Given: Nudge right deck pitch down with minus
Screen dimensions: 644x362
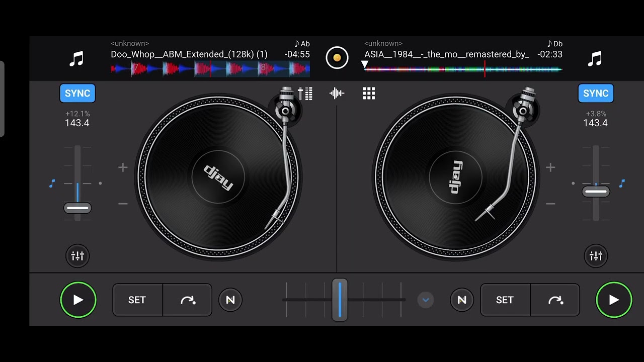Looking at the screenshot, I should (x=550, y=204).
